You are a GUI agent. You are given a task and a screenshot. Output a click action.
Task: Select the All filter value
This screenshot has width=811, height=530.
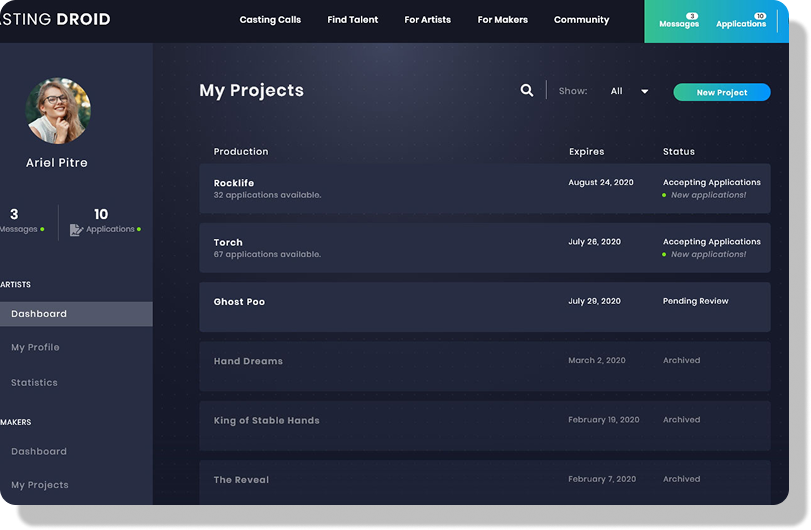[616, 91]
